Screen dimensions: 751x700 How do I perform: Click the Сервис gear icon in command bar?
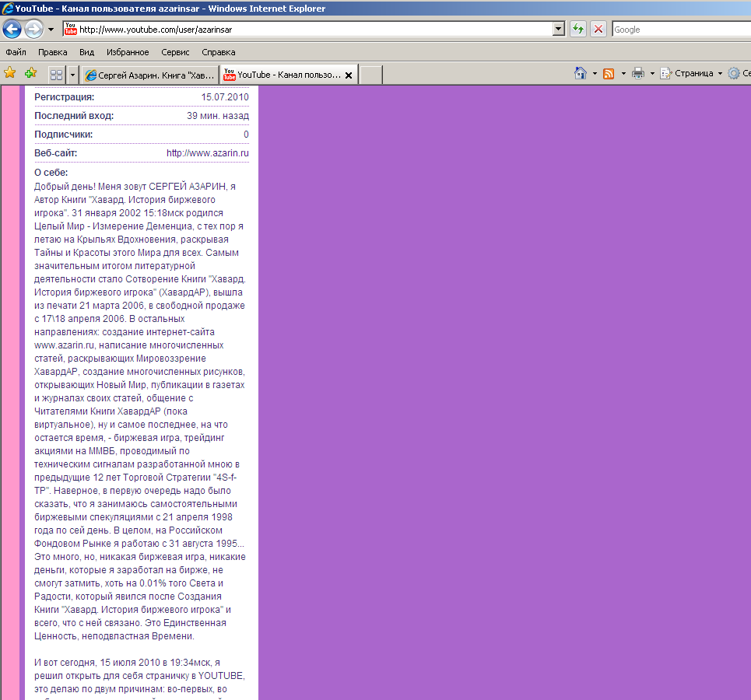tap(734, 73)
